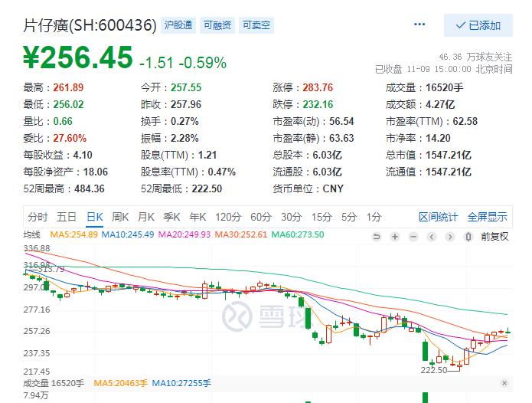Select the 年K chart tab

tap(197, 217)
